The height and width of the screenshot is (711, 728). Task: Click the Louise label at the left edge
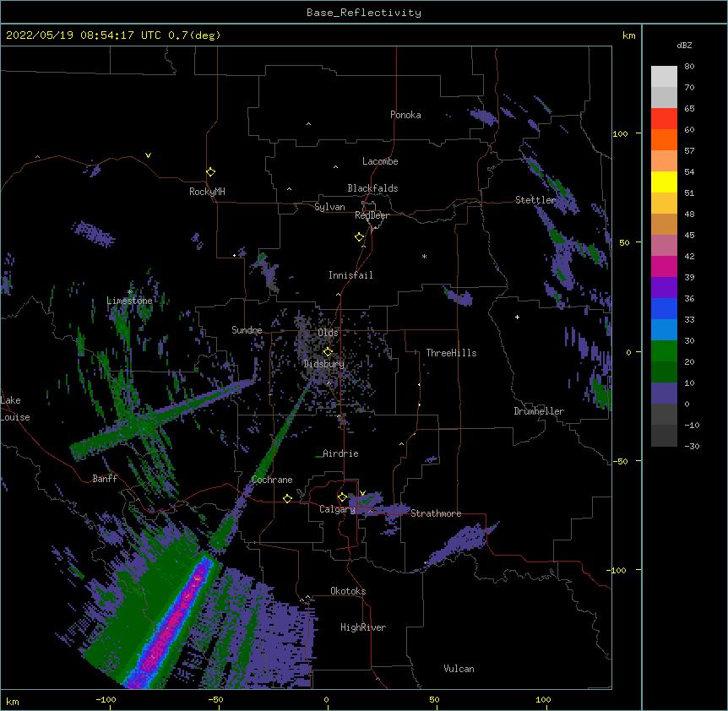[15, 417]
